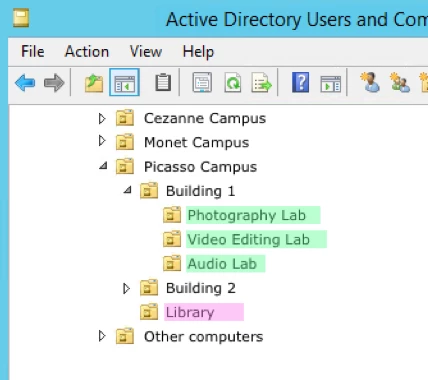Select the Audio Lab tree label
The width and height of the screenshot is (428, 380).
pos(222,264)
